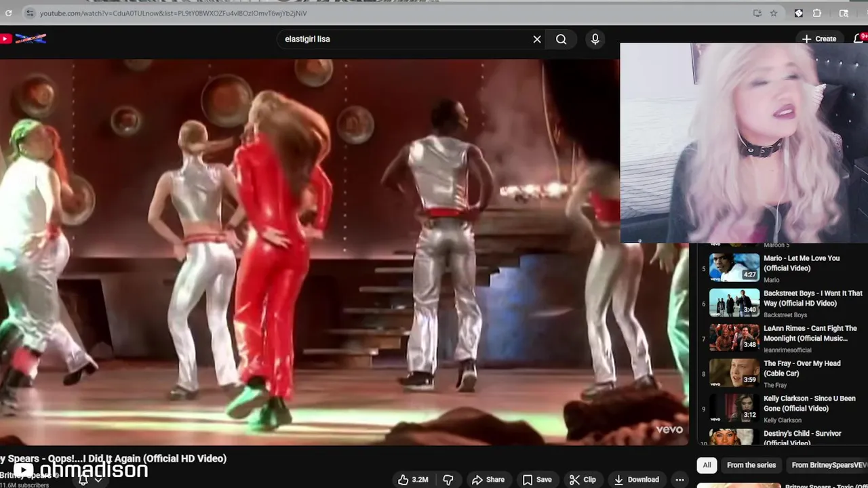Image resolution: width=868 pixels, height=488 pixels.
Task: Click The Fray channel name in playlist
Action: (x=775, y=385)
